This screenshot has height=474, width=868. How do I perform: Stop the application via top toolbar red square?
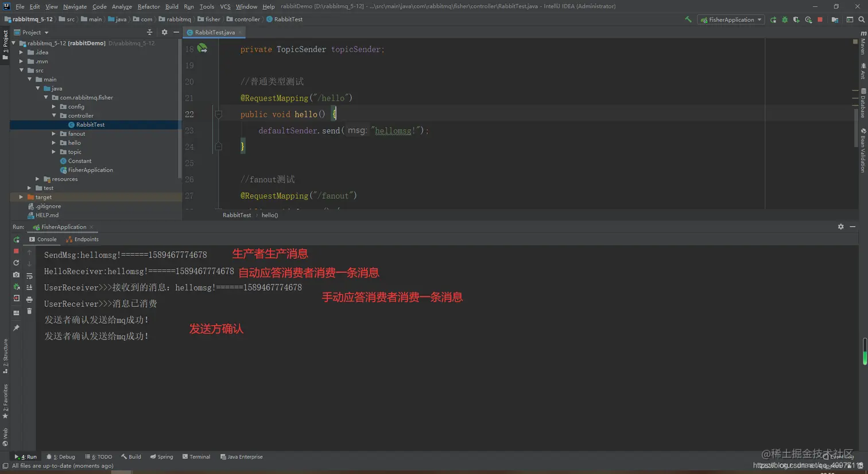(x=820, y=20)
